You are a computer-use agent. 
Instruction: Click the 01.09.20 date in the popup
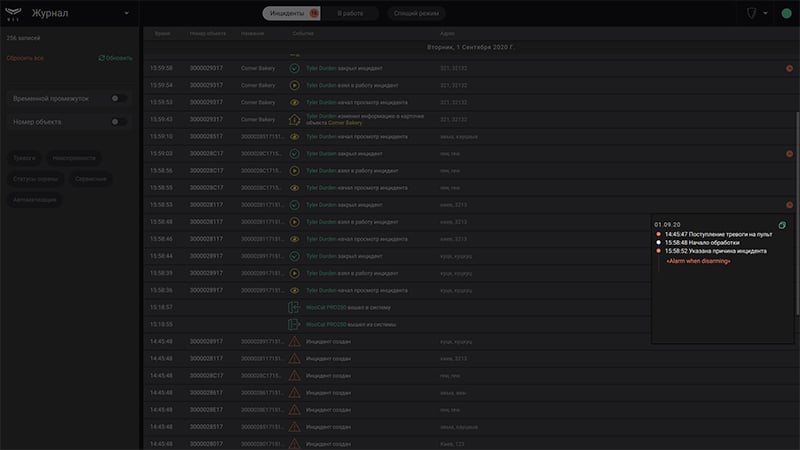(x=667, y=224)
